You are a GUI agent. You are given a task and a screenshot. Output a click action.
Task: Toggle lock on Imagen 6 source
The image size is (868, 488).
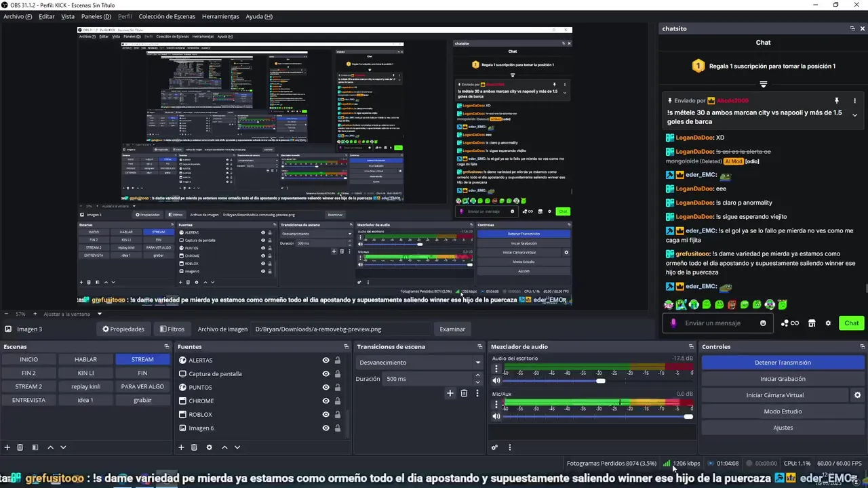tap(338, 428)
